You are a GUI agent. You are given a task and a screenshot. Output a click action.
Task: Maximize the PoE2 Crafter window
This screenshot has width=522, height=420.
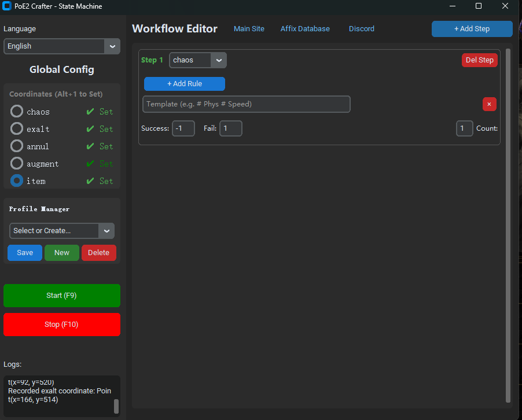click(x=479, y=6)
